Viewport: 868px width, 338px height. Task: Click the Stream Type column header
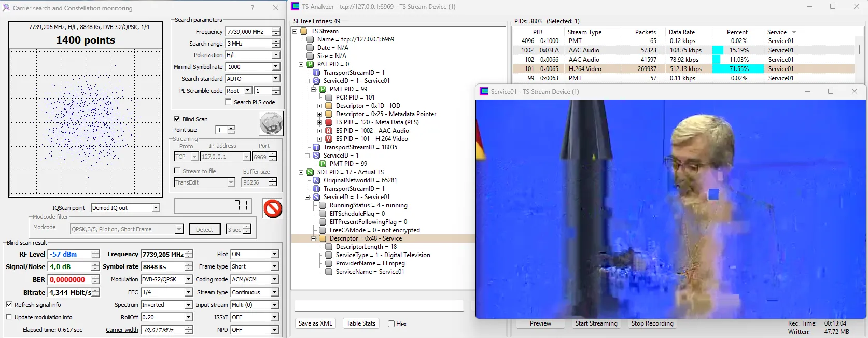(x=584, y=32)
